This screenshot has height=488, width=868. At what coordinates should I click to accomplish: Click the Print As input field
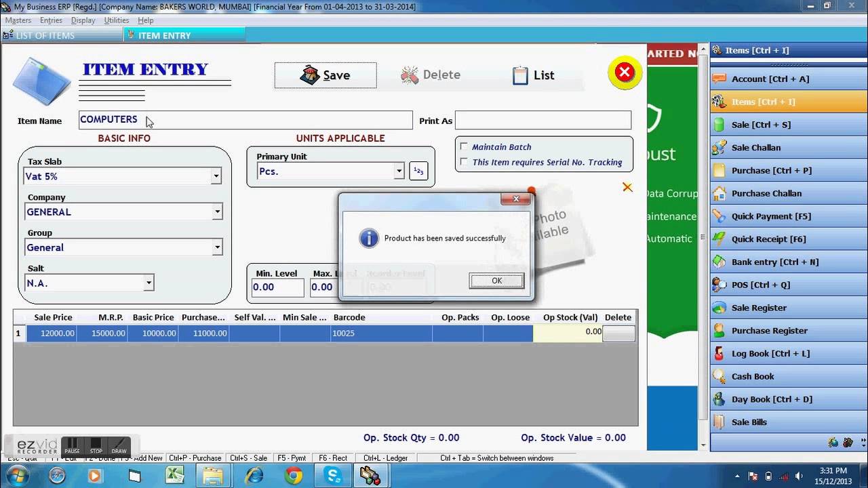coord(543,121)
